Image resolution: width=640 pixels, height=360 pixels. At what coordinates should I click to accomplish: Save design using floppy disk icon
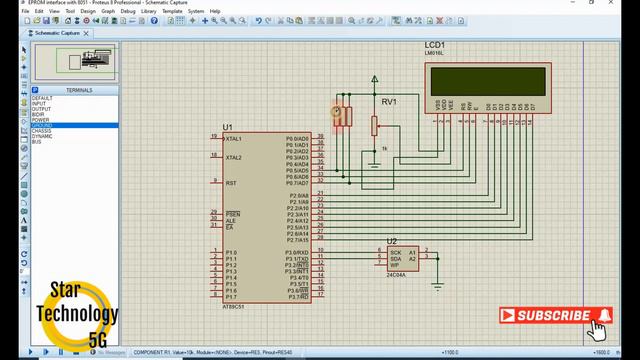tap(46, 21)
